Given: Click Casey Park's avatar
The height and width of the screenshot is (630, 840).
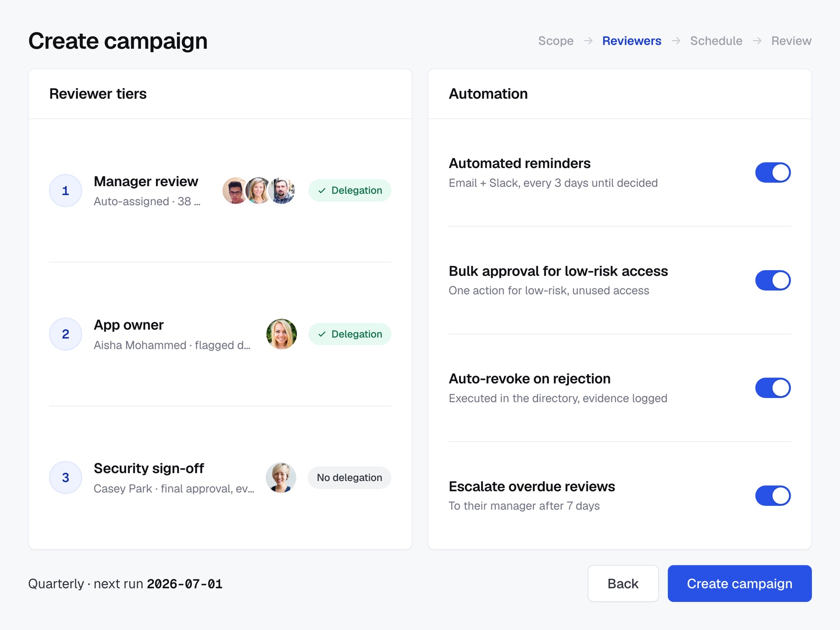Looking at the screenshot, I should coord(281,477).
